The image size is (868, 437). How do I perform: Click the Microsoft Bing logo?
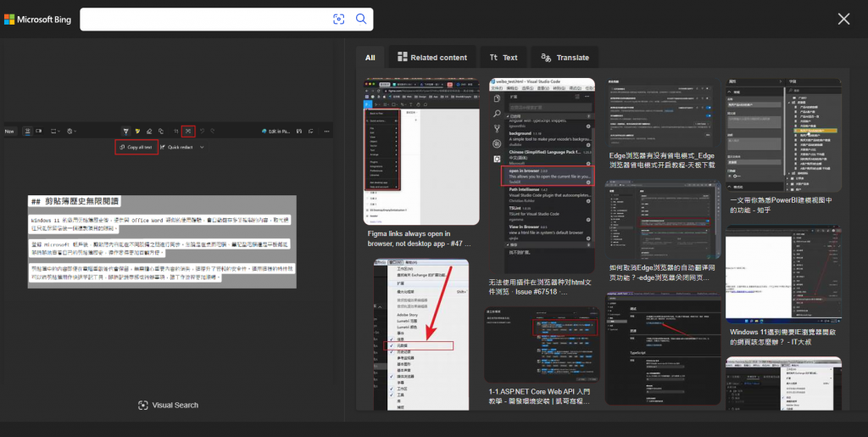(37, 20)
